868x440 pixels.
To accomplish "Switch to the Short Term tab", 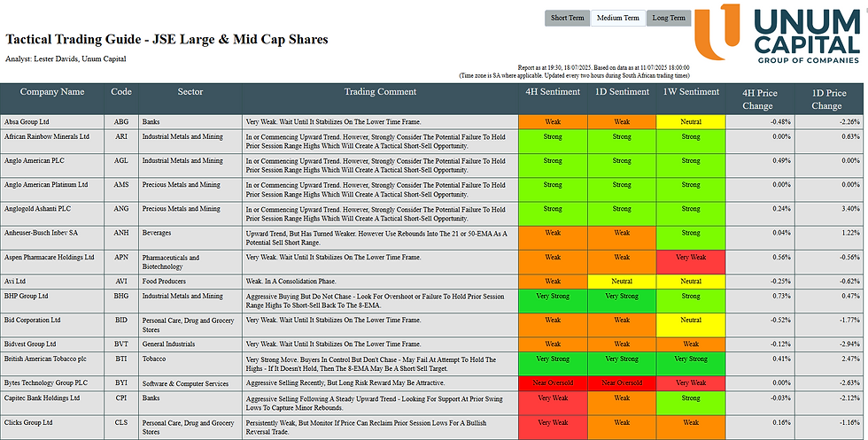I will click(568, 18).
